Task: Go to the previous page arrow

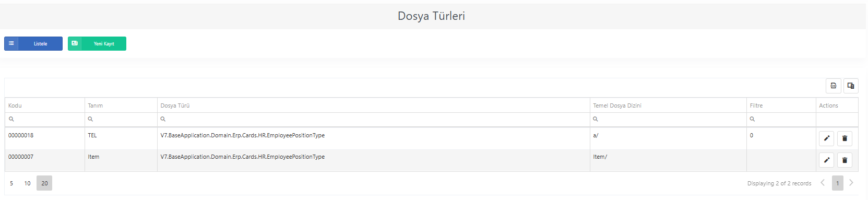Action: (x=823, y=183)
